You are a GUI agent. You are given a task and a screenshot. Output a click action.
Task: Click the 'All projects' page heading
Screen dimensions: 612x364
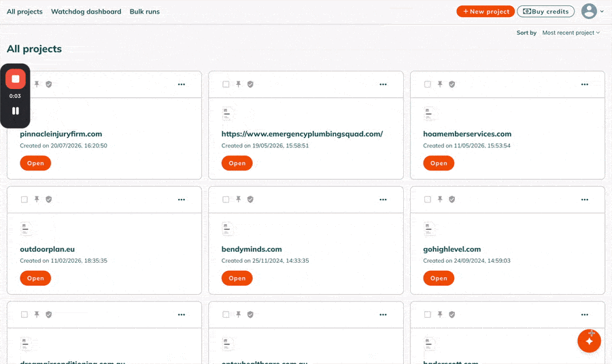(35, 49)
